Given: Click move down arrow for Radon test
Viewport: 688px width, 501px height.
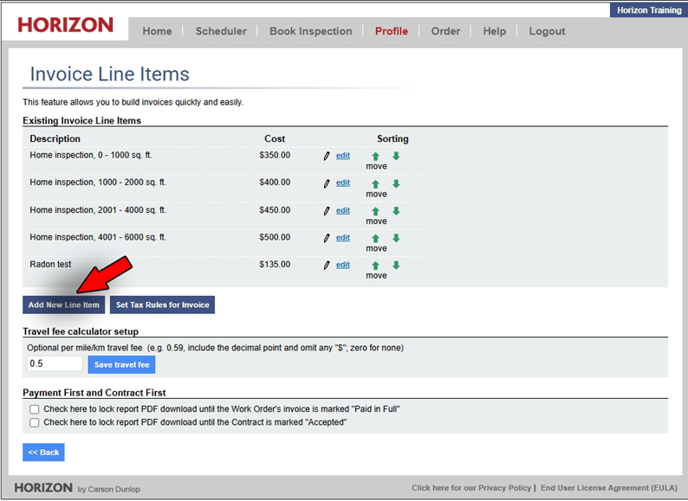Looking at the screenshot, I should point(396,265).
